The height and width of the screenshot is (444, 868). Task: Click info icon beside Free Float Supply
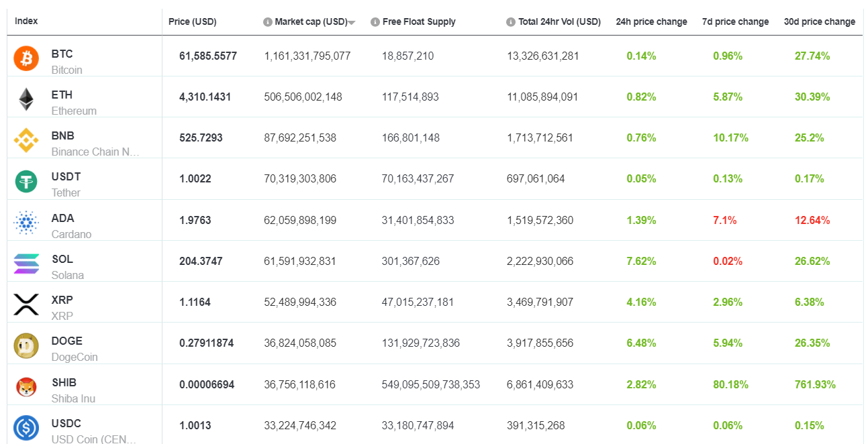click(x=375, y=22)
